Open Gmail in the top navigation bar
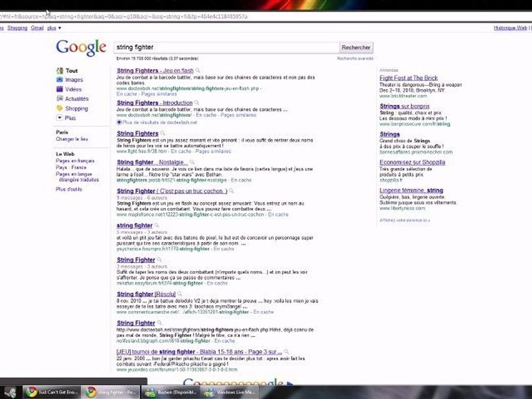 click(x=37, y=28)
